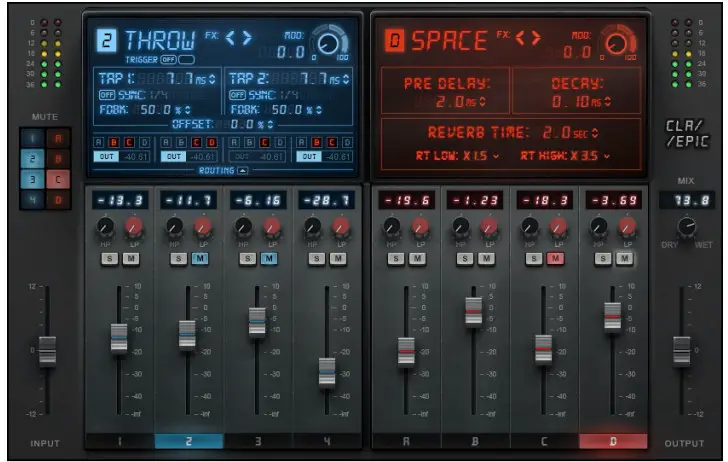Click the HP knob on reverb channel A
This screenshot has width=728, height=462.
(391, 227)
